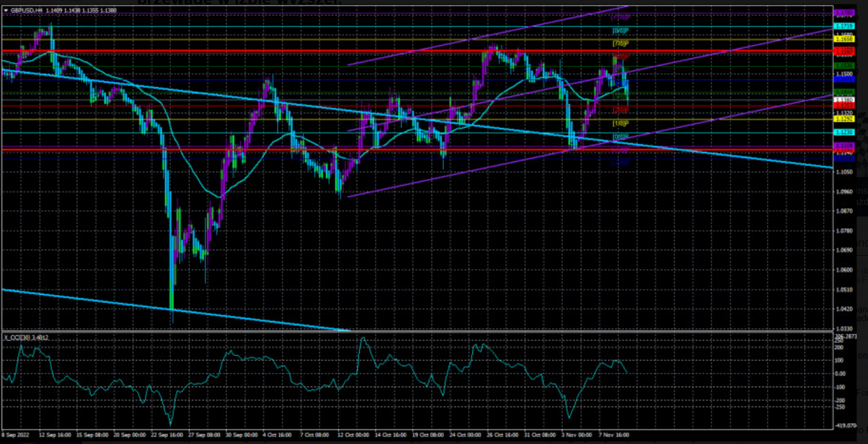This screenshot has width=868, height=444.
Task: Click the red 1.1597 price level tag
Action: pyautogui.click(x=844, y=51)
